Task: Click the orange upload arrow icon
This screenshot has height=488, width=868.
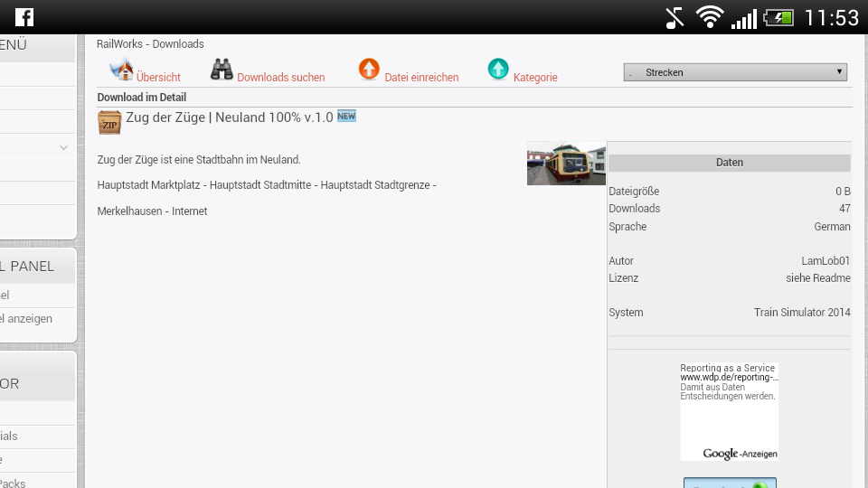Action: [x=369, y=70]
